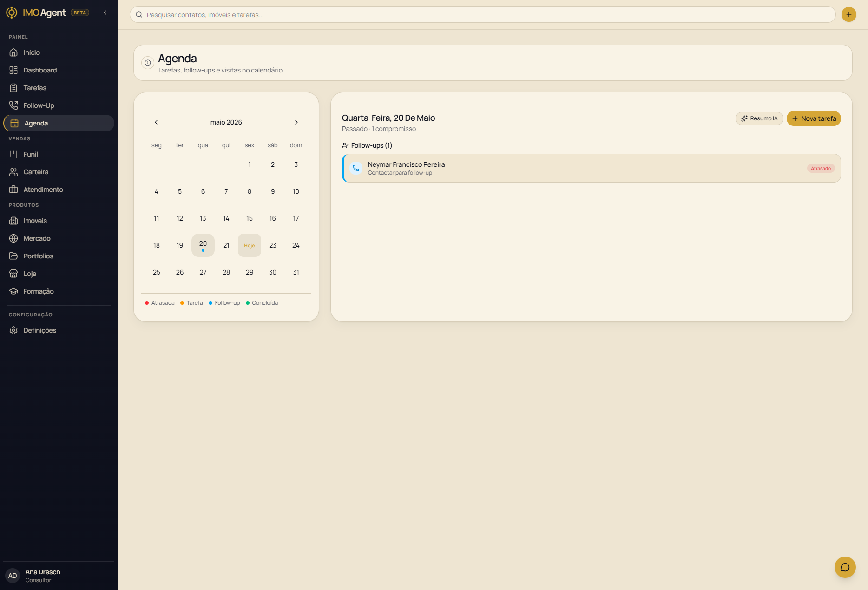Viewport: 868px width, 590px height.
Task: Open the Carteira people icon
Action: coord(13,172)
